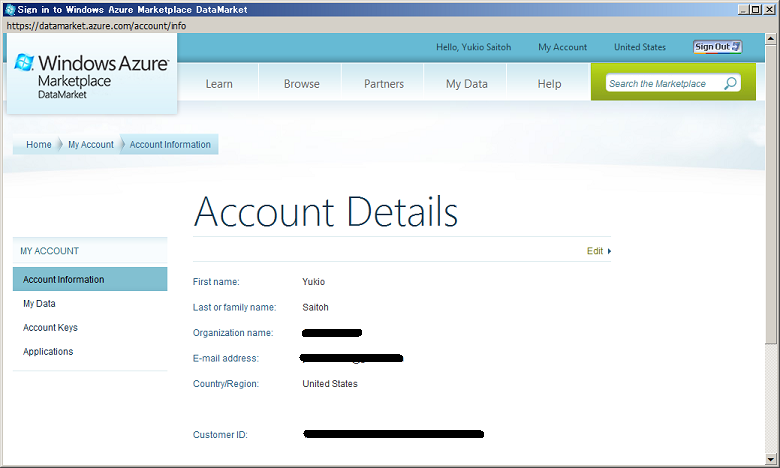This screenshot has height=468, width=780.
Task: Click the search magnifier icon
Action: tap(730, 84)
